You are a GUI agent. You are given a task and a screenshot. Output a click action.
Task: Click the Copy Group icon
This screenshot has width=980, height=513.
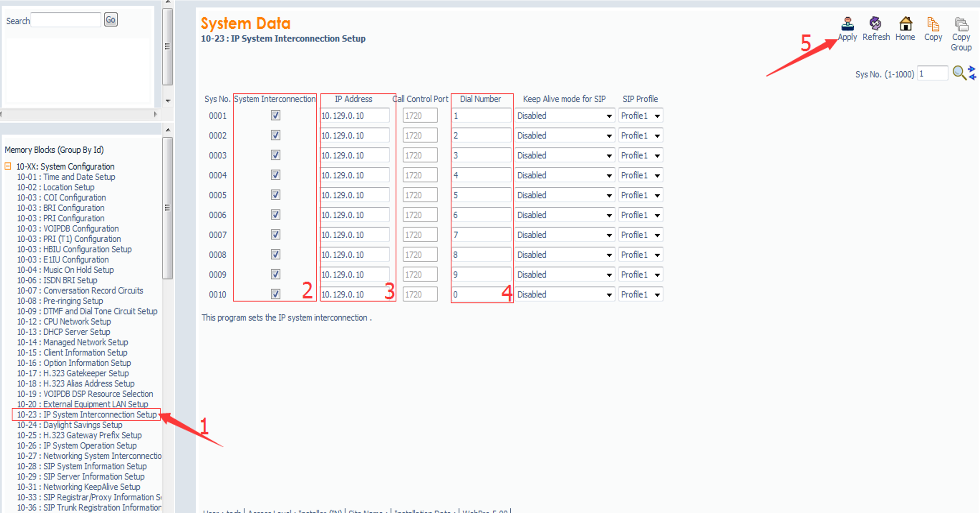click(x=961, y=24)
